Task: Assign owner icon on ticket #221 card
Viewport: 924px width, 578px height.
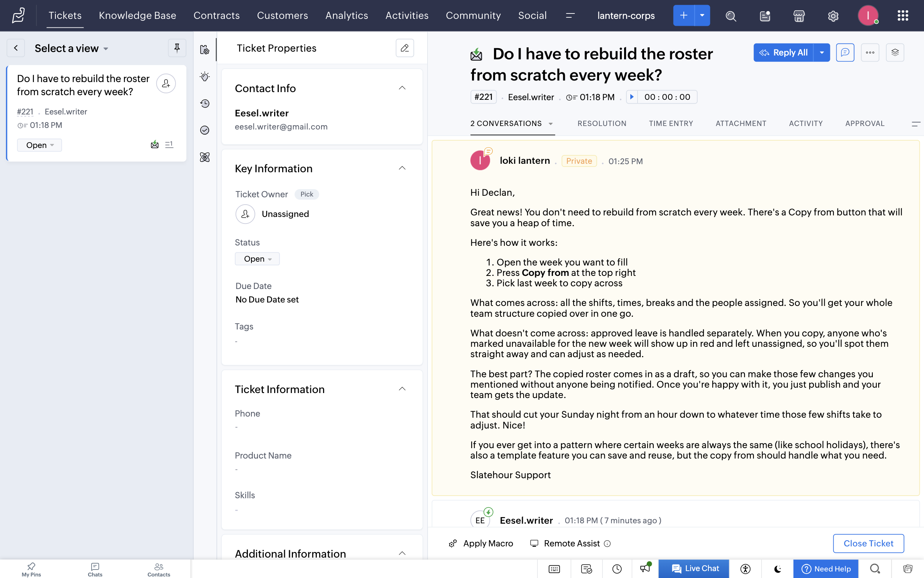Action: point(166,84)
